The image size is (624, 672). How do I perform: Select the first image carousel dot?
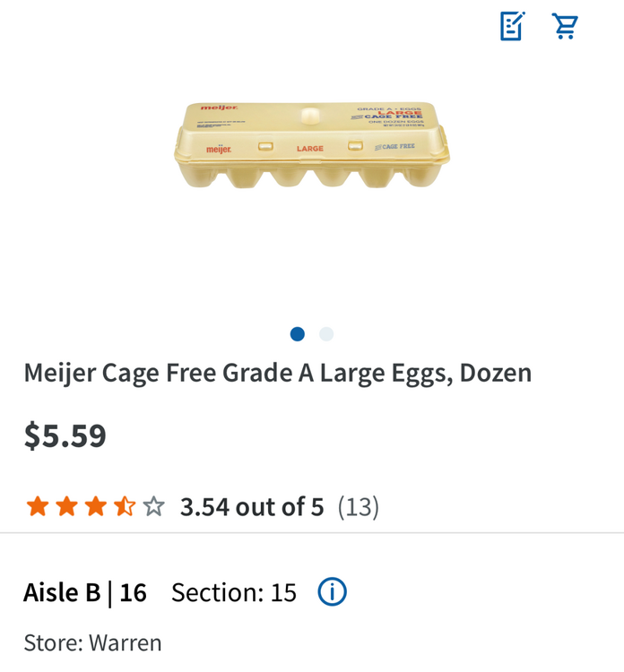[x=298, y=334]
